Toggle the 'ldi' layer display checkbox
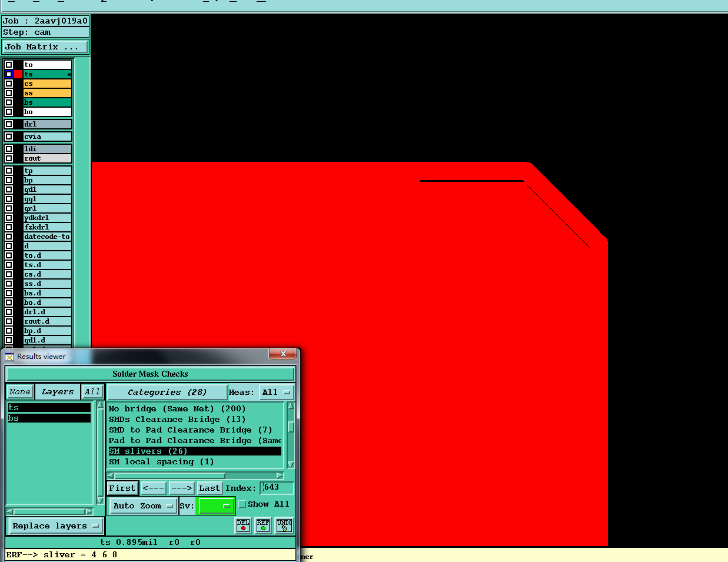 [x=9, y=149]
